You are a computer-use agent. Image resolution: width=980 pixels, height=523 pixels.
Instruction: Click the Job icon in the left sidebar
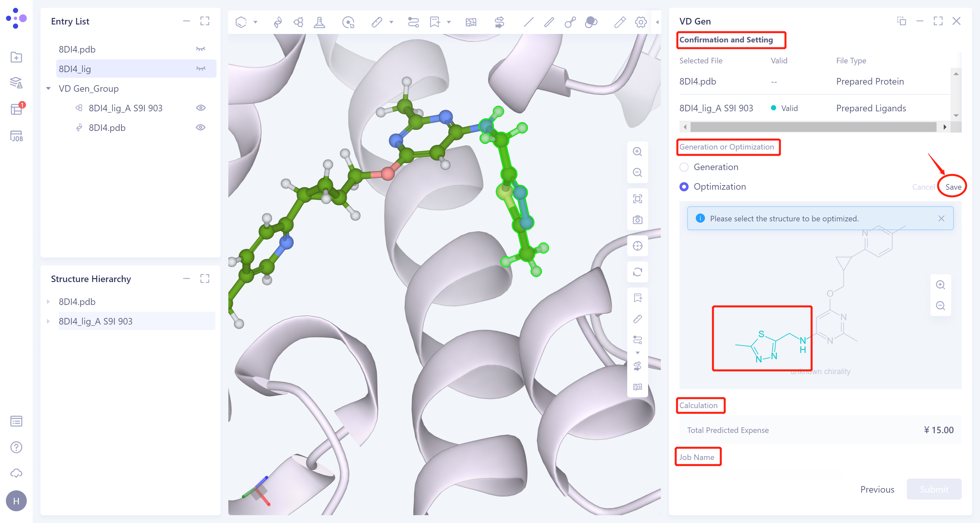[x=16, y=136]
